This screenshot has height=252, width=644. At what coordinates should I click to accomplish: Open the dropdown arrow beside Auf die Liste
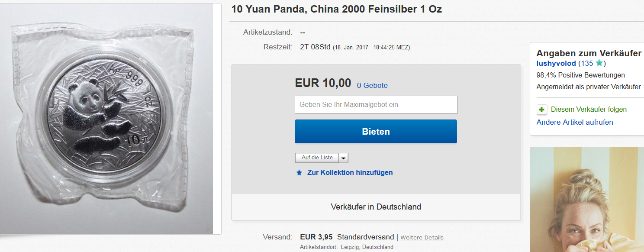click(343, 158)
